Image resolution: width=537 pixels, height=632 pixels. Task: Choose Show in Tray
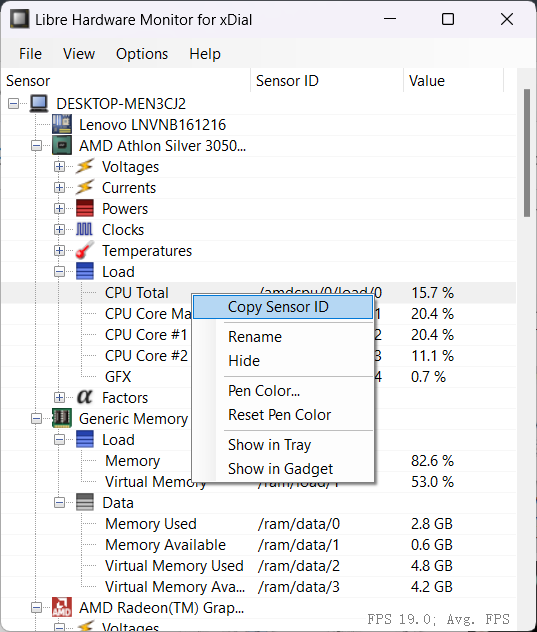tap(283, 445)
